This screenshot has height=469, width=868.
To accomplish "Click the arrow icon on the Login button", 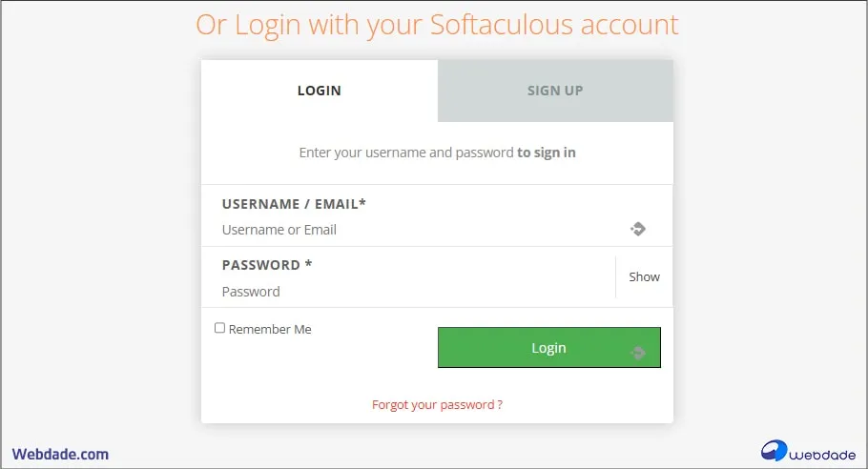I will tap(638, 353).
